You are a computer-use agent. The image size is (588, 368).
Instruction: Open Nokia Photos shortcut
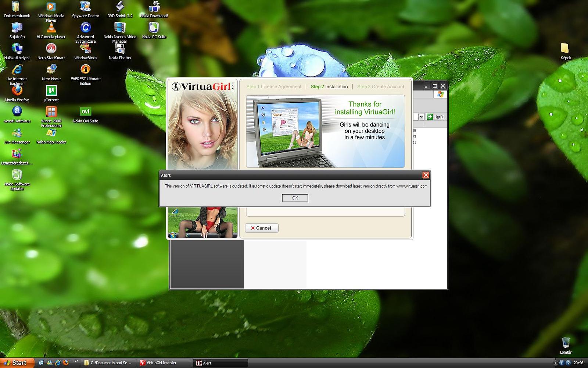pyautogui.click(x=120, y=52)
